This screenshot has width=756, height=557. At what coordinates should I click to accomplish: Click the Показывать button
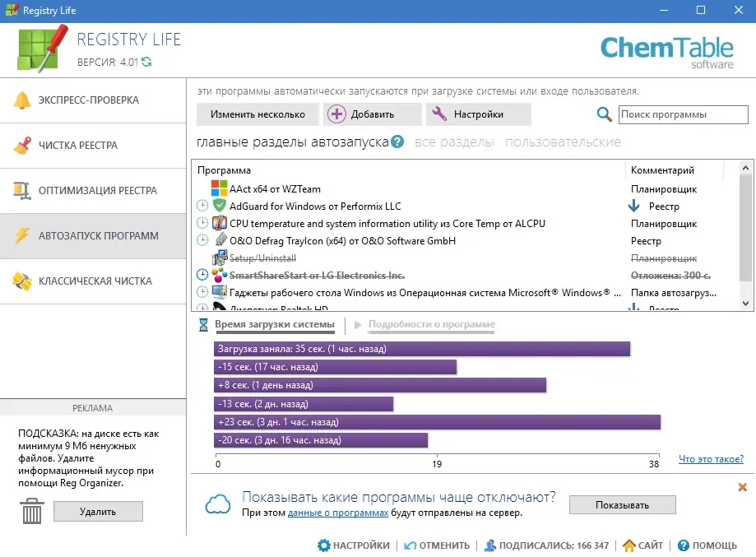coord(622,505)
